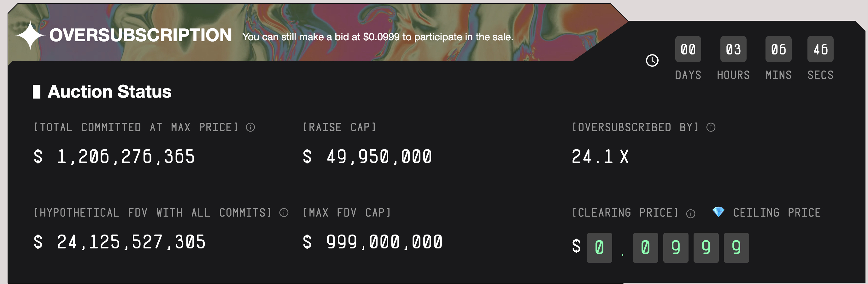The image size is (868, 284).
Task: Select the Days countdown tile showing 00
Action: (x=688, y=49)
